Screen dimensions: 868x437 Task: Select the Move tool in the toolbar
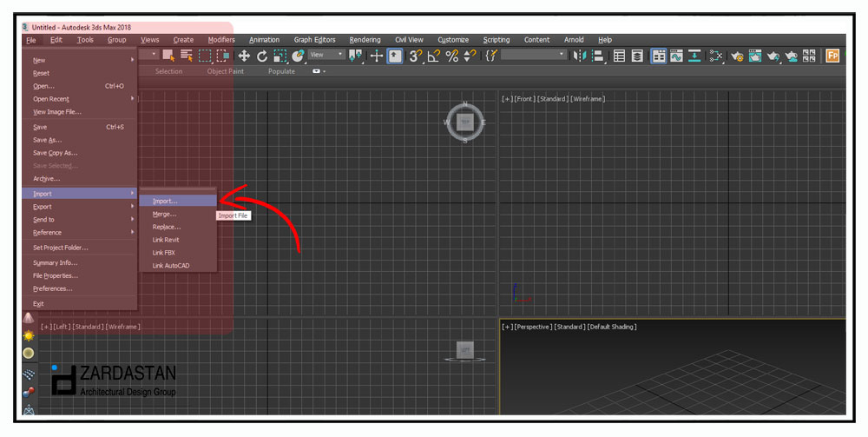[x=244, y=56]
